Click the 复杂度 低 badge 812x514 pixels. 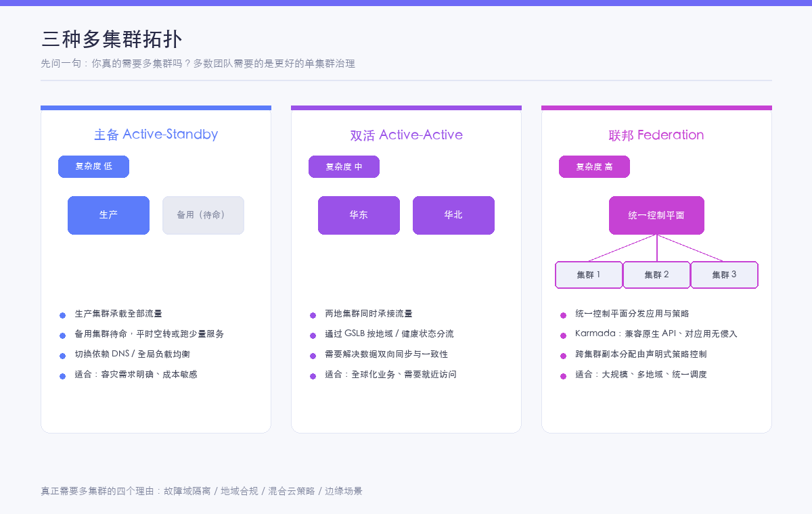[x=93, y=166]
